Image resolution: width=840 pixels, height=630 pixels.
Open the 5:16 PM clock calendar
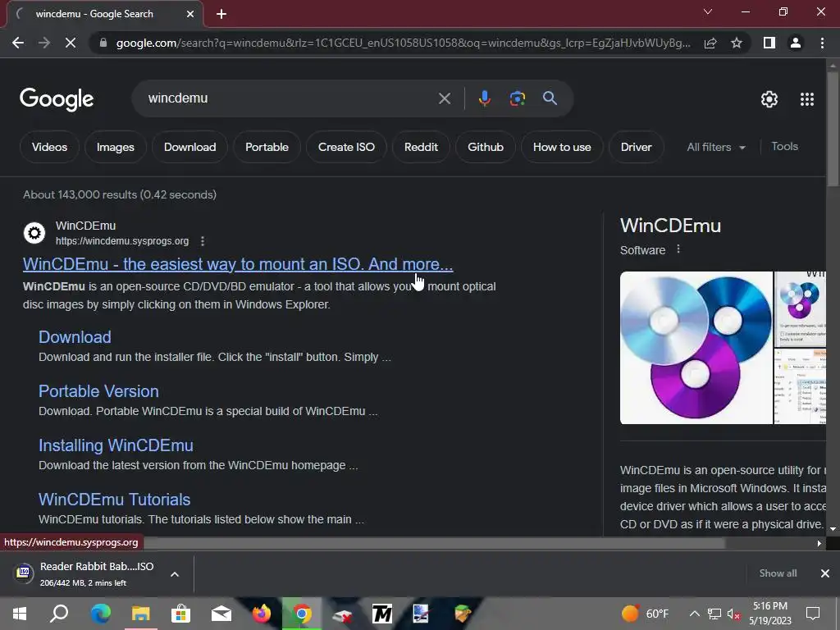[769, 614]
